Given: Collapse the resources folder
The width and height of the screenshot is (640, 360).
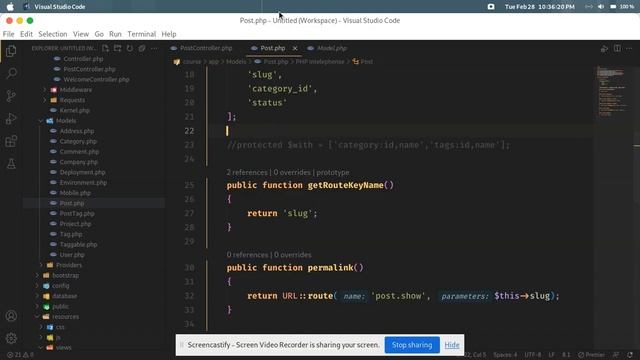Looking at the screenshot, I should [x=65, y=317].
